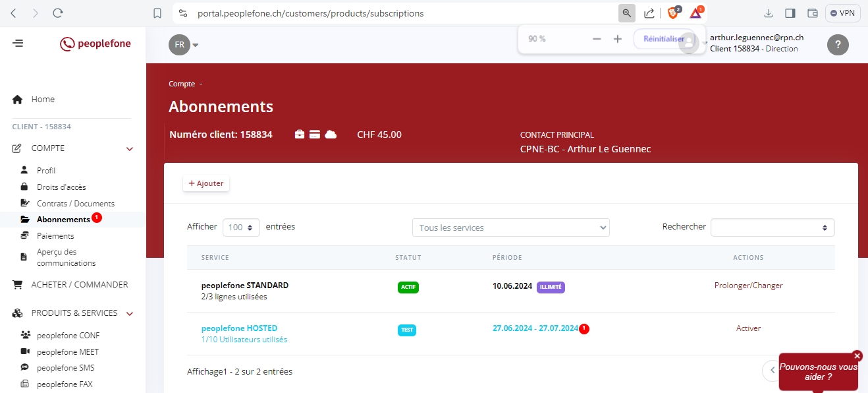Open peoplefone SMS in the sidebar
Screen dimensions: 868x393
pyautogui.click(x=66, y=368)
